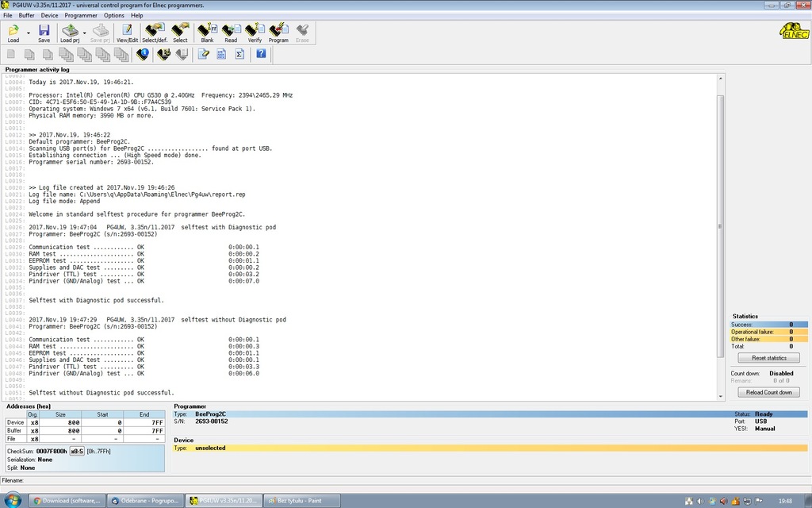Click log line 'Selftest with Diagnostic pod successful.'
Image resolution: width=812 pixels, height=508 pixels.
click(96, 300)
